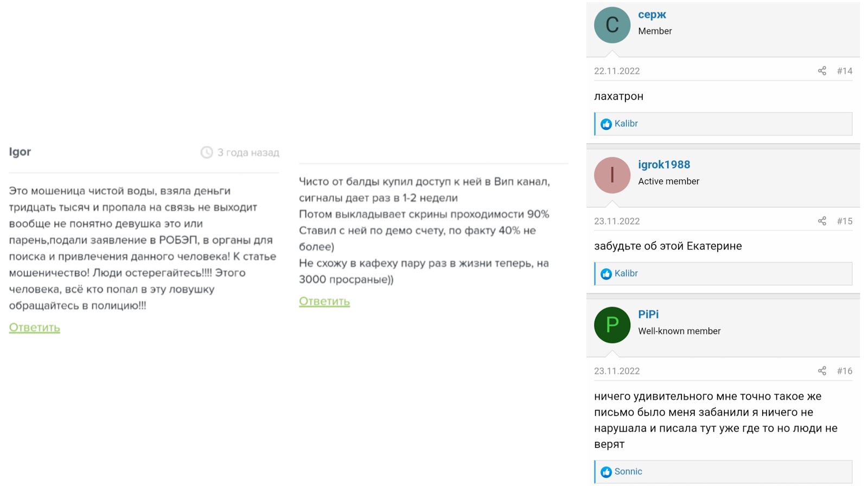Click the 22.11.2022 post date

coord(617,71)
